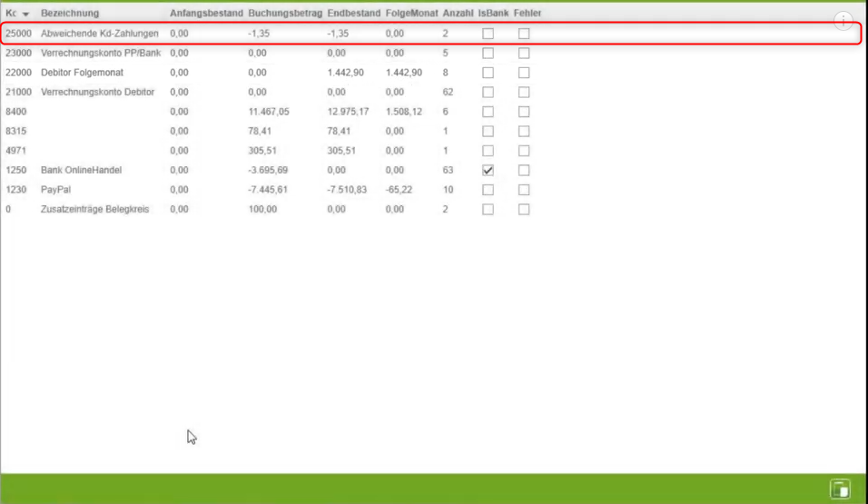868x504 pixels.
Task: Sort by the Buchungsbetrag column header
Action: click(285, 14)
